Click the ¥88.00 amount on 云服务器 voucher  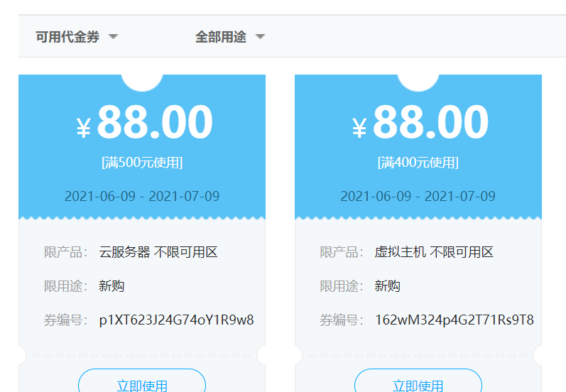(x=144, y=122)
